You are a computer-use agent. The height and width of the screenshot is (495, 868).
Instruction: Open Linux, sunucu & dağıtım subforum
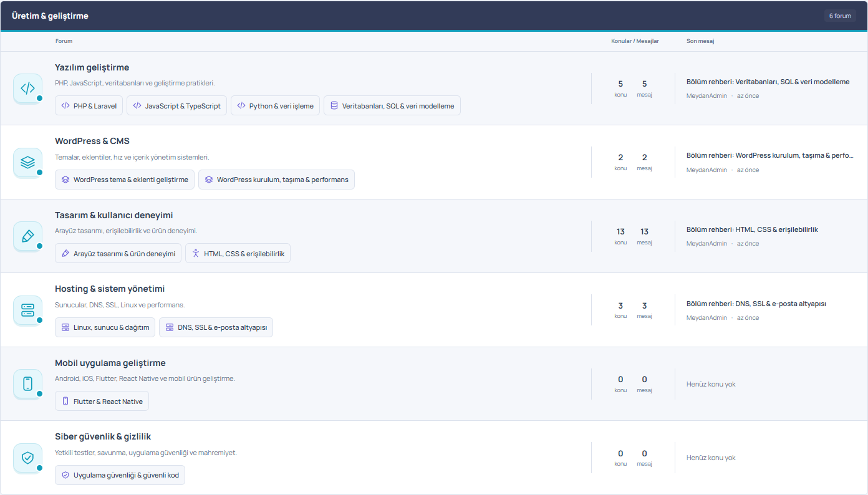point(105,327)
